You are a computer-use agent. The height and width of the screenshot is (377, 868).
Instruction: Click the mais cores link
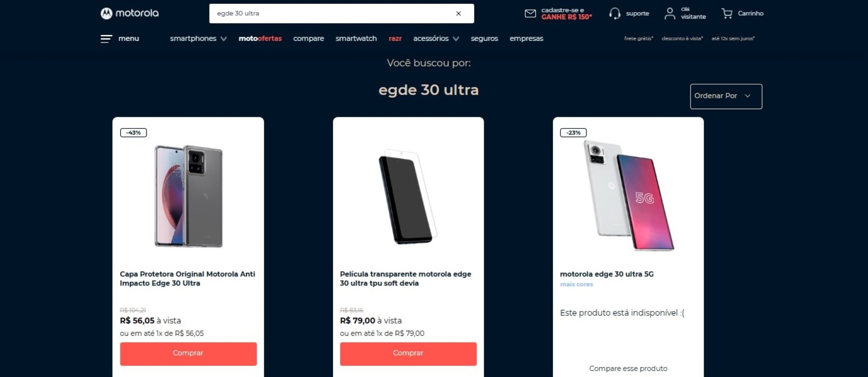(576, 284)
